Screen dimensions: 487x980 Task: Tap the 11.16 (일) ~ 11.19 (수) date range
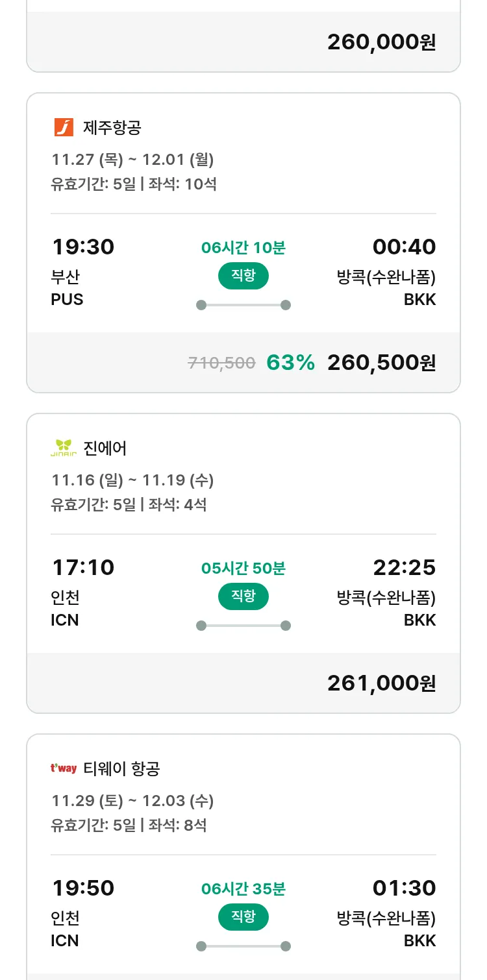pyautogui.click(x=132, y=480)
